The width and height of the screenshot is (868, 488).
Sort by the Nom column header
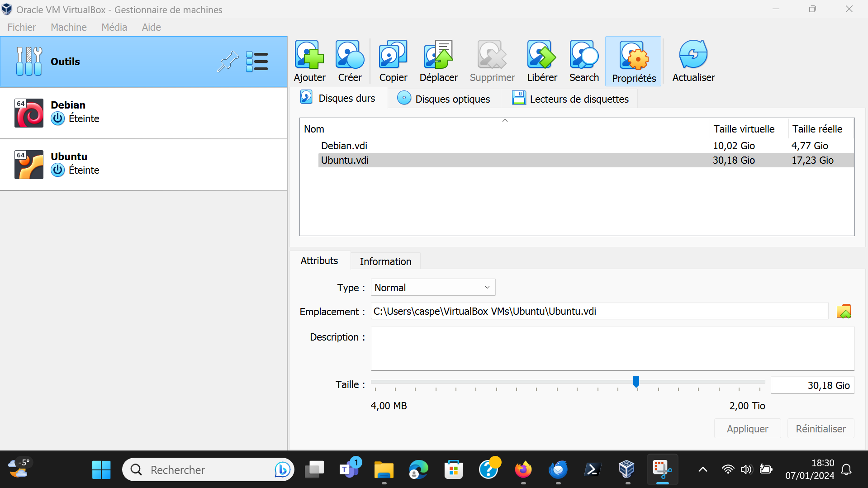tap(505, 128)
